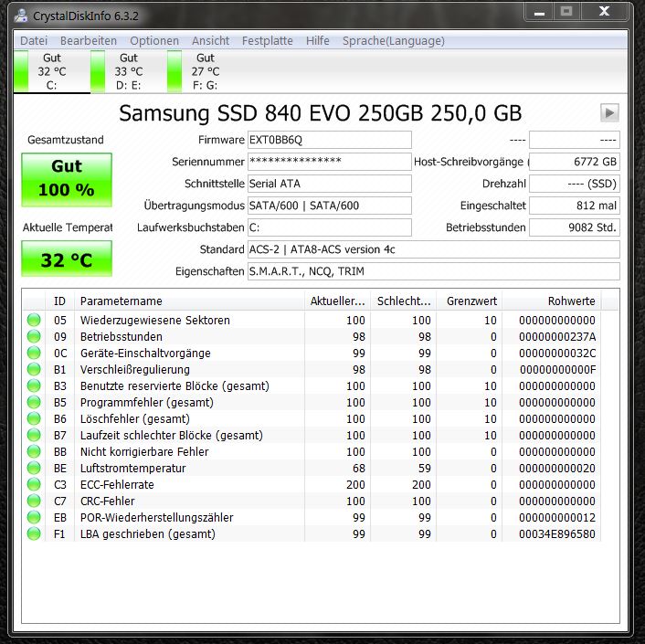Click status icon for CRC-Fehler

click(x=34, y=501)
